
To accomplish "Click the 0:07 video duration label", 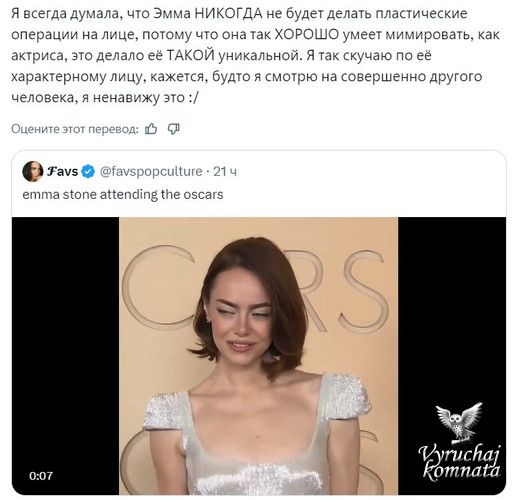I will (41, 476).
